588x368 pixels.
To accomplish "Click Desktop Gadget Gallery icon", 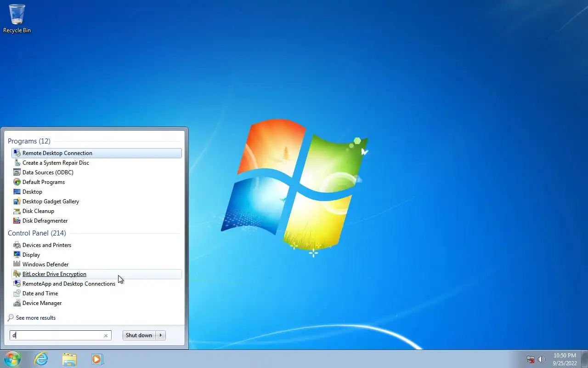I will [x=17, y=201].
